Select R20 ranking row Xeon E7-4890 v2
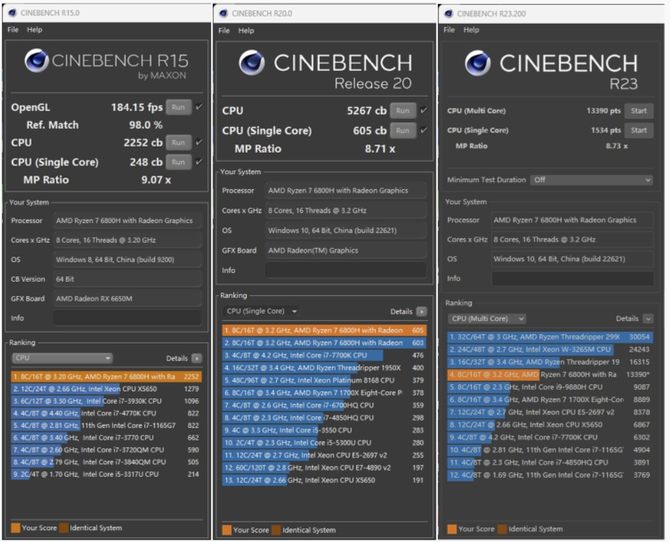Viewport: 670px width, 542px height. [x=324, y=468]
